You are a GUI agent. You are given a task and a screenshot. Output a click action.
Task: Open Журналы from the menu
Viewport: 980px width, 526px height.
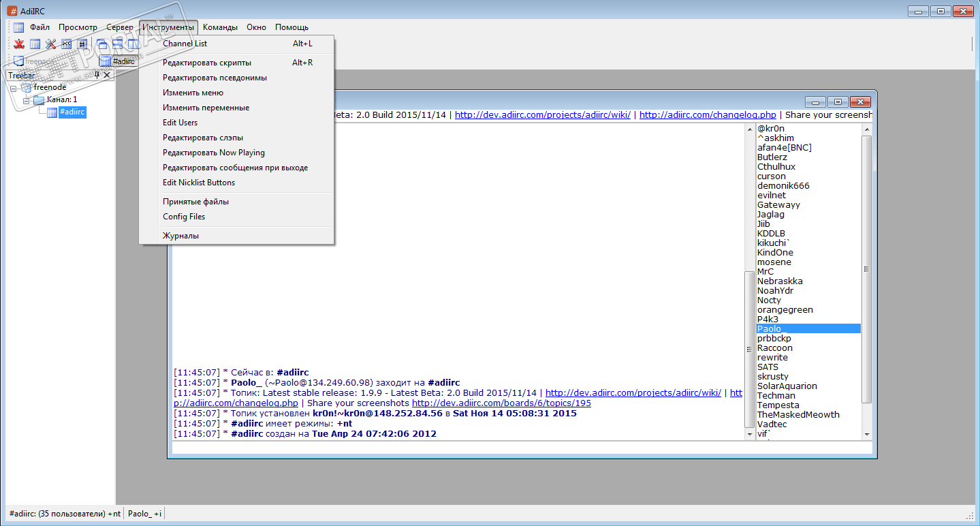click(x=236, y=236)
